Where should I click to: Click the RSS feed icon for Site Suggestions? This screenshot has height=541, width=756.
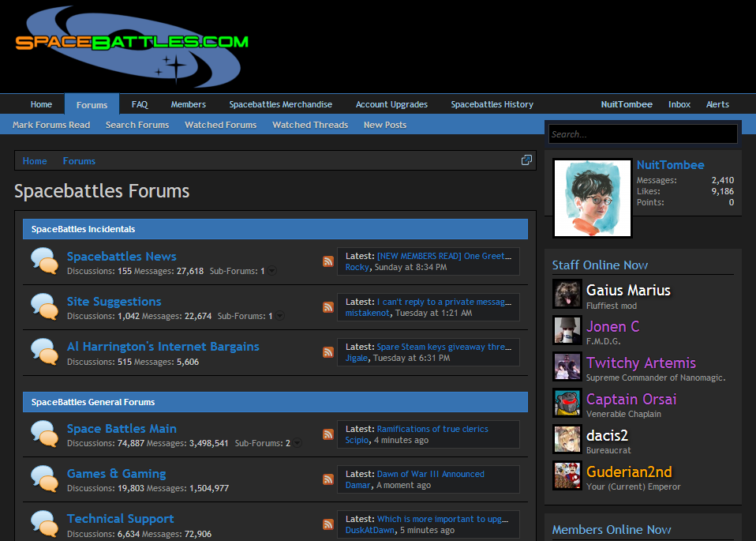pos(327,307)
